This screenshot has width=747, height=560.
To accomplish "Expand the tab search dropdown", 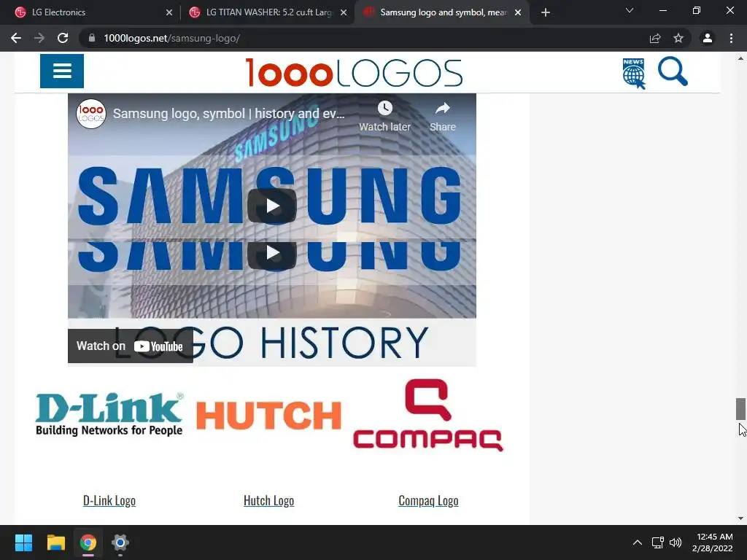I will click(630, 10).
